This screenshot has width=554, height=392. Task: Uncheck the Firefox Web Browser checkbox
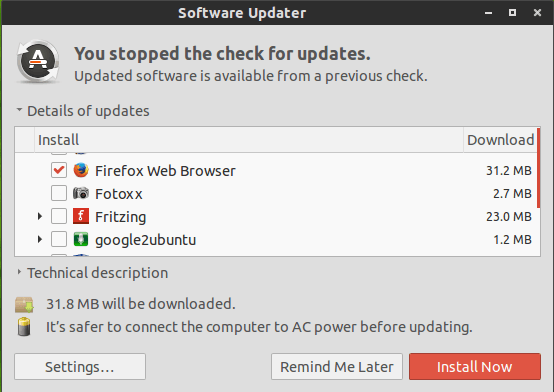[x=59, y=170]
